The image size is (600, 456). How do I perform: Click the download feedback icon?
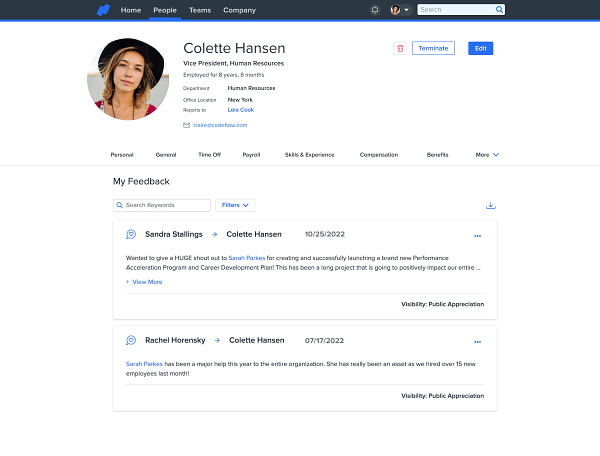[490, 205]
